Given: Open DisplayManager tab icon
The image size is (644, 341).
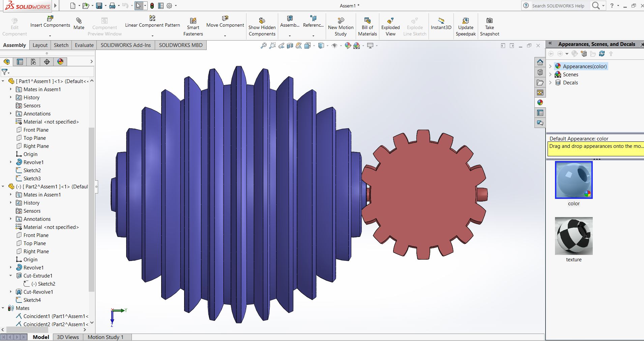Looking at the screenshot, I should coord(60,62).
